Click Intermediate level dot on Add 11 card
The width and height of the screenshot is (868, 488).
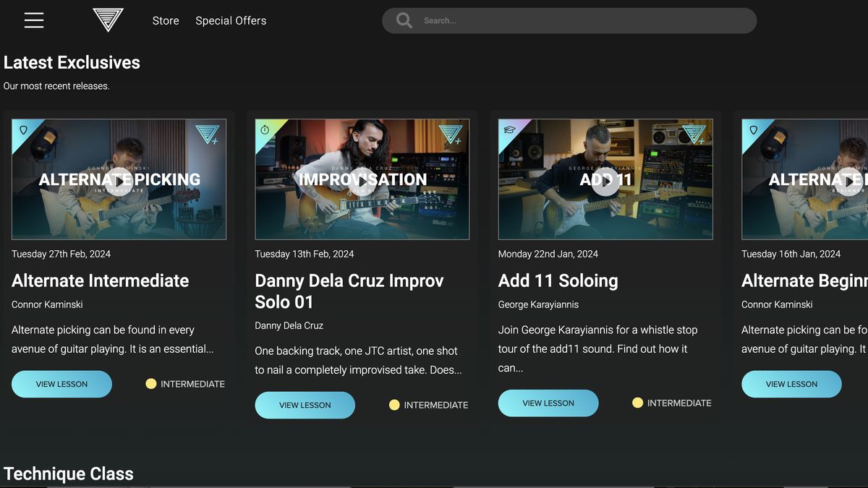pos(637,403)
